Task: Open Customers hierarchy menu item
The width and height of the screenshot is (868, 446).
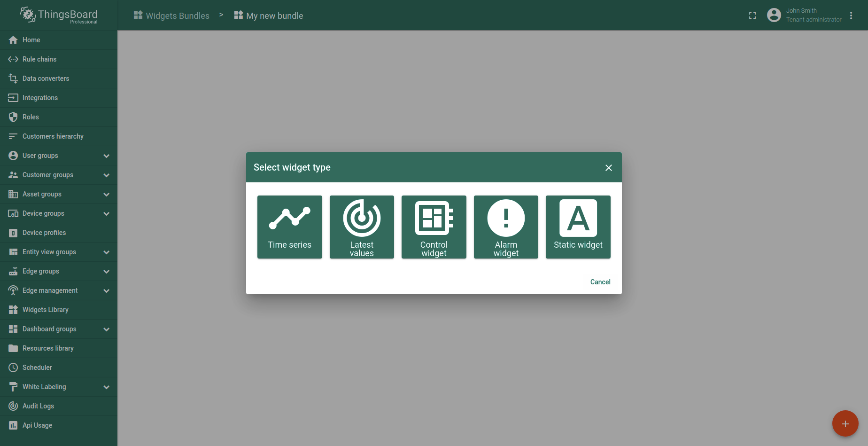Action: [x=59, y=136]
